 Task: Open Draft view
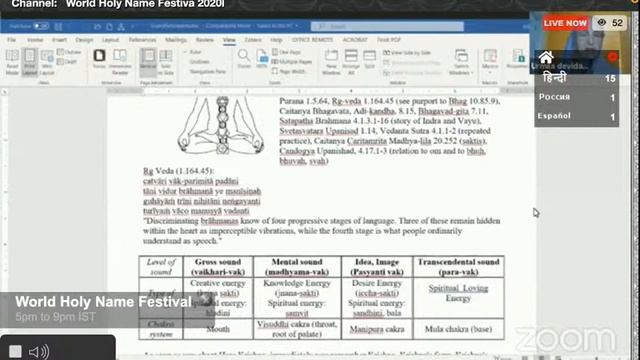coord(67,62)
